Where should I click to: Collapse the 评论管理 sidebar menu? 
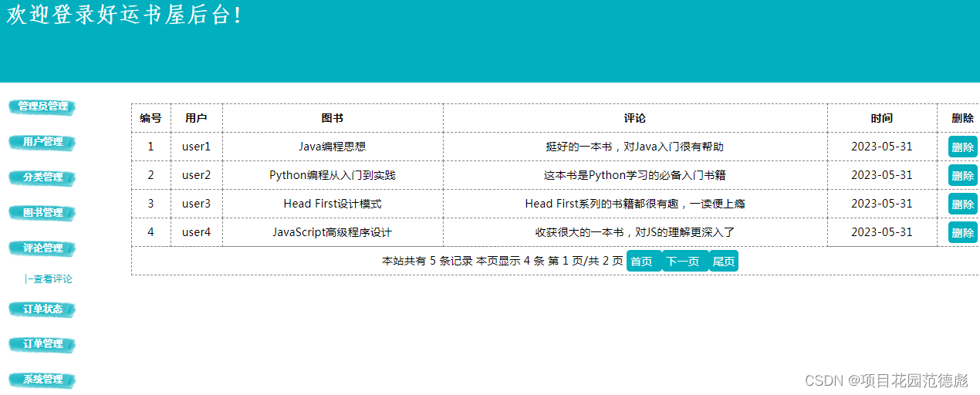click(42, 248)
